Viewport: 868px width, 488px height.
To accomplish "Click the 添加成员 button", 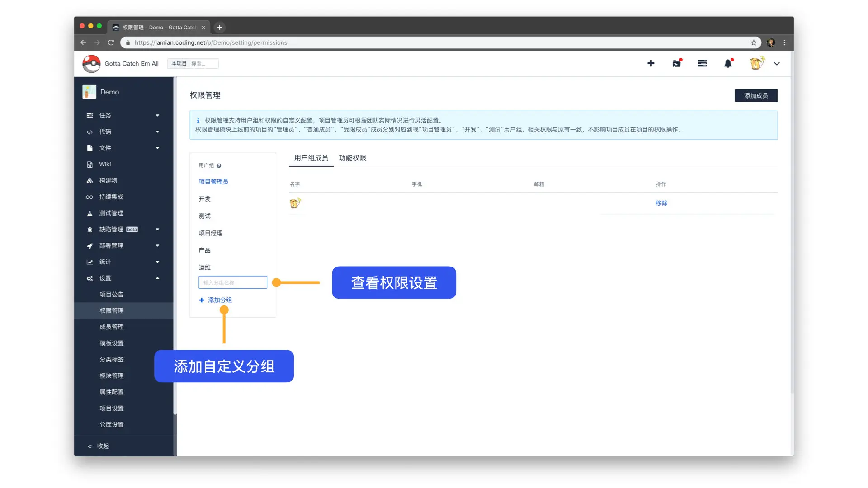I will [x=756, y=96].
